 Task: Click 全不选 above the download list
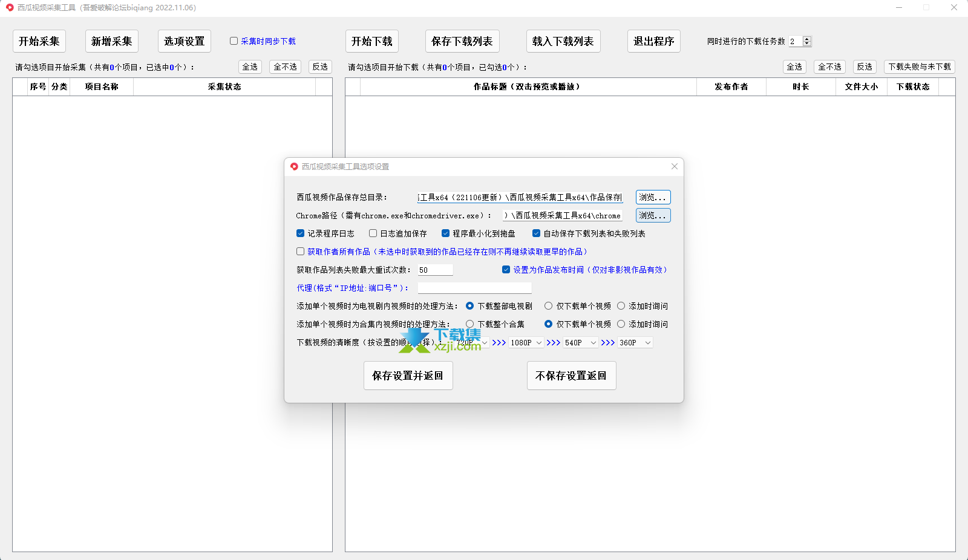coord(829,67)
